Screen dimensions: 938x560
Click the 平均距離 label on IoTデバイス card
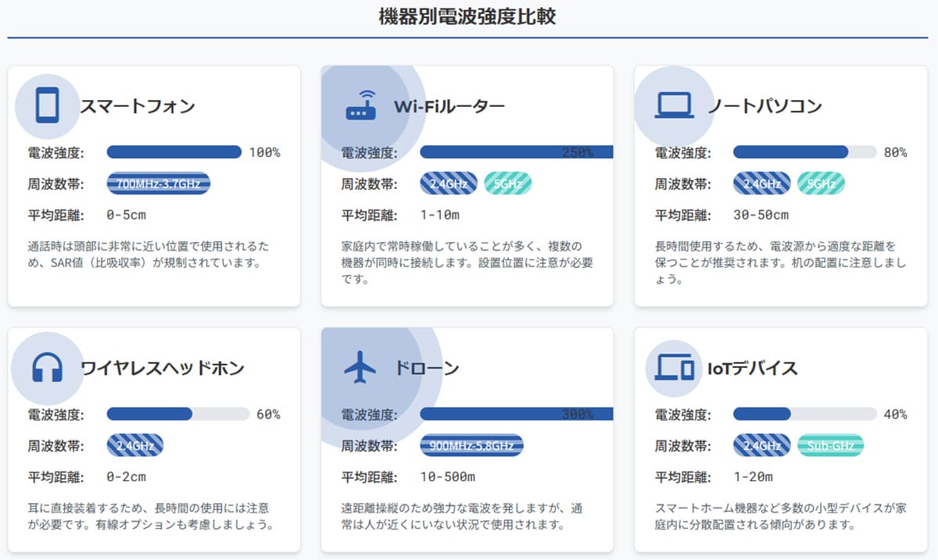coord(683,477)
